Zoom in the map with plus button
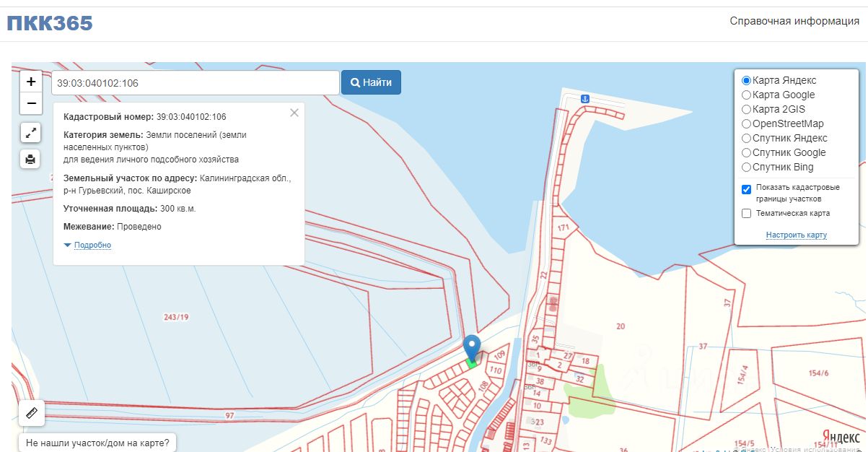 point(30,82)
